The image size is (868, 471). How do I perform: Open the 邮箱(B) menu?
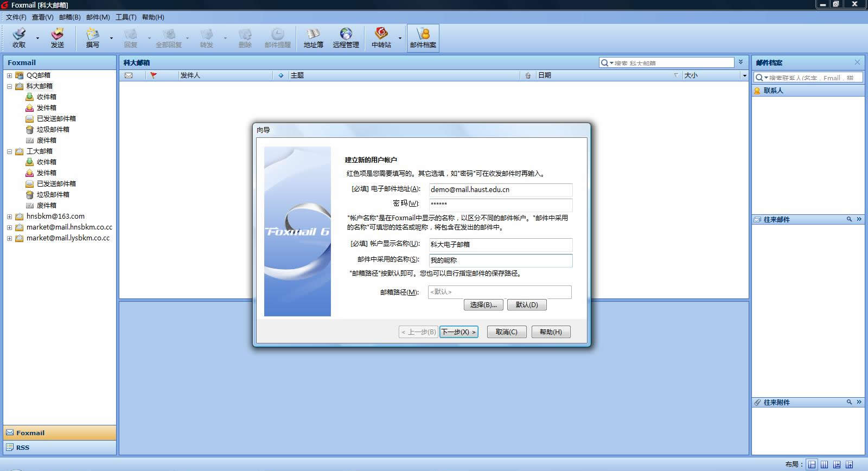point(69,17)
